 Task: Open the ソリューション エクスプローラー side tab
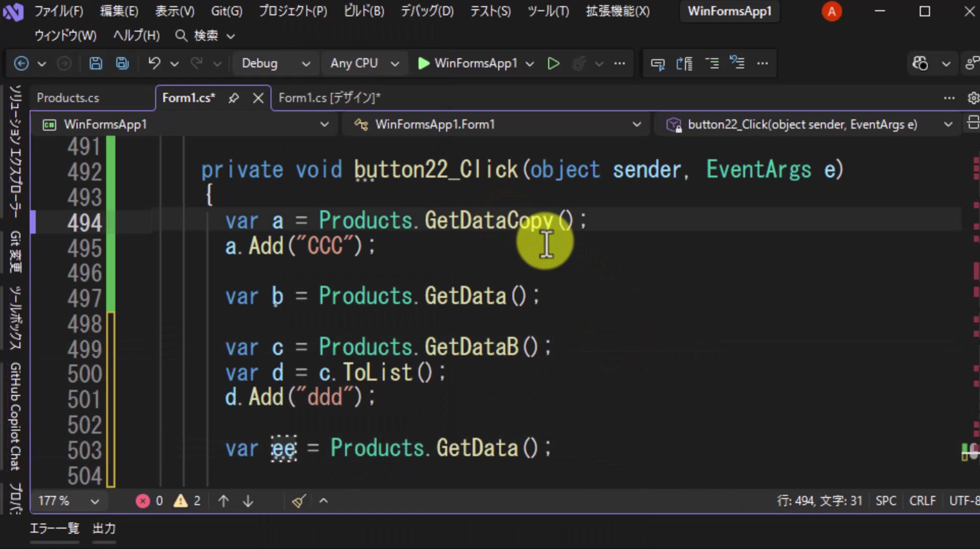pyautogui.click(x=15, y=151)
